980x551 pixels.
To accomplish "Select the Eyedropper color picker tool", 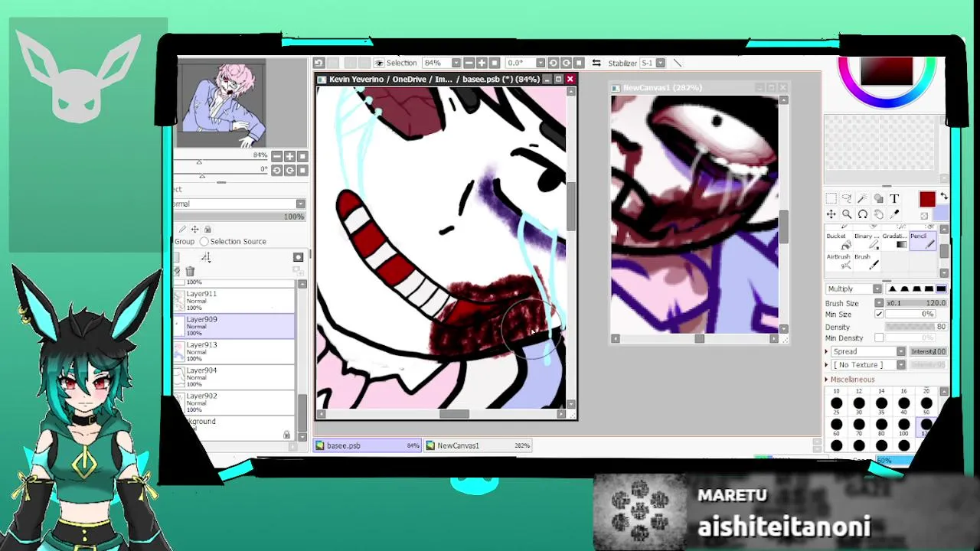I will pos(894,215).
